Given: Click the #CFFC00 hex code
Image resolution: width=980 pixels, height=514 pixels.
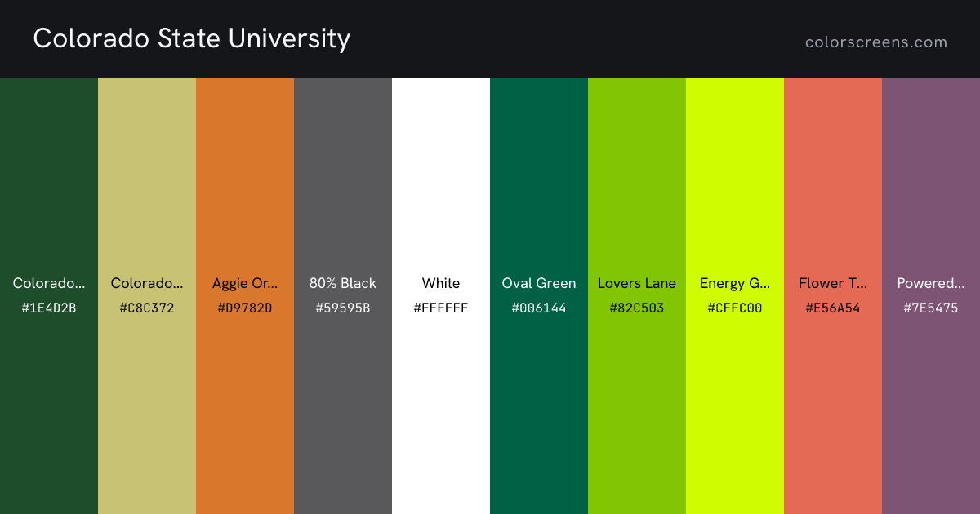Looking at the screenshot, I should pyautogui.click(x=735, y=308).
